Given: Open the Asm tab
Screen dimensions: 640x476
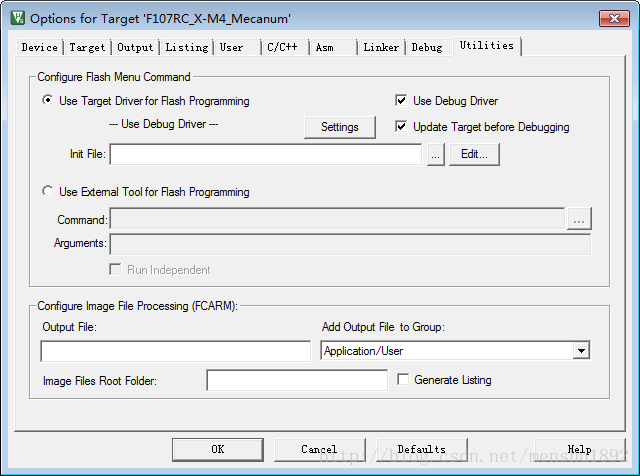Looking at the screenshot, I should [x=333, y=47].
